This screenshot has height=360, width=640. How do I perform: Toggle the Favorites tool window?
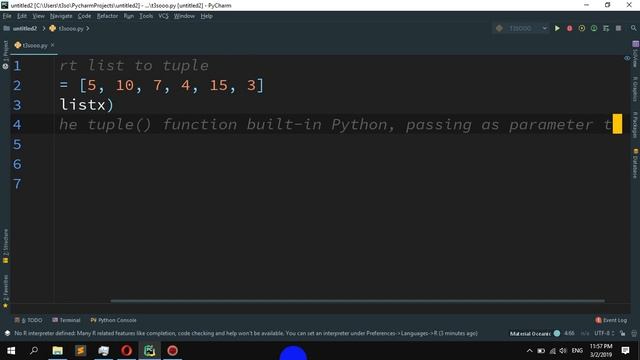pyautogui.click(x=5, y=291)
